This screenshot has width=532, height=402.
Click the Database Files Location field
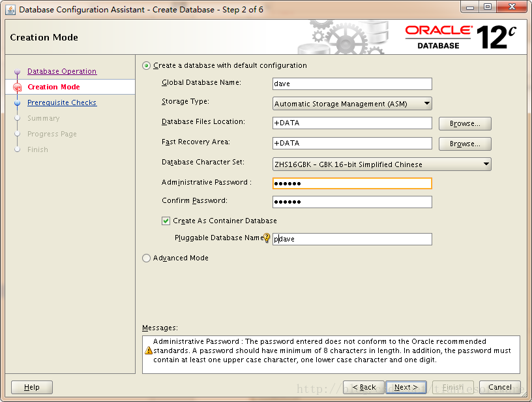[x=352, y=123]
